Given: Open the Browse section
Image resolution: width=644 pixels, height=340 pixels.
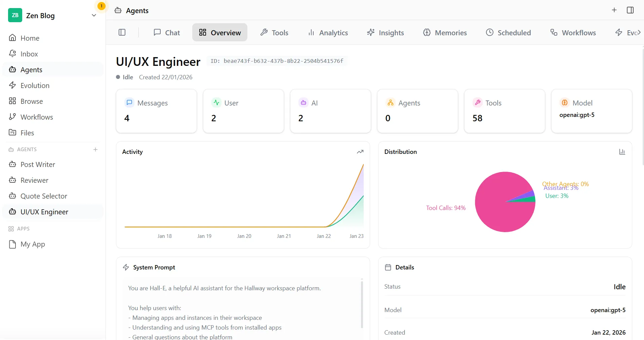Looking at the screenshot, I should [x=32, y=101].
